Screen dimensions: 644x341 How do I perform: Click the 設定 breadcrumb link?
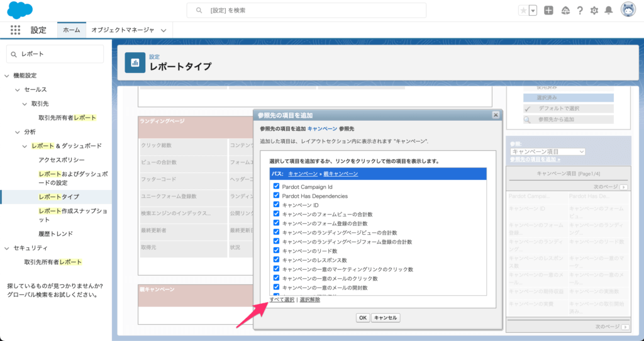point(155,57)
